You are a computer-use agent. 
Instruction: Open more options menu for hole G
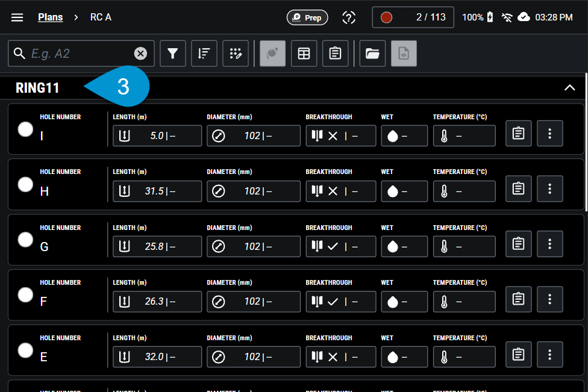click(x=550, y=244)
